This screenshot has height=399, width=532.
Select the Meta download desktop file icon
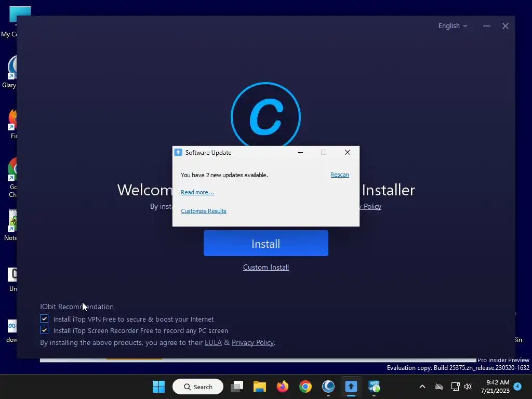point(12,331)
